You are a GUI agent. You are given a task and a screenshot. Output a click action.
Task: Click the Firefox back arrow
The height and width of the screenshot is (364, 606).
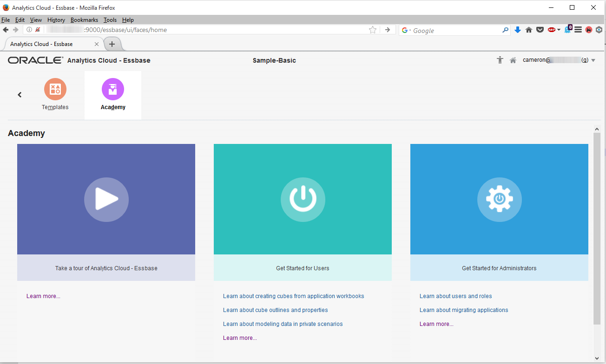(x=6, y=30)
